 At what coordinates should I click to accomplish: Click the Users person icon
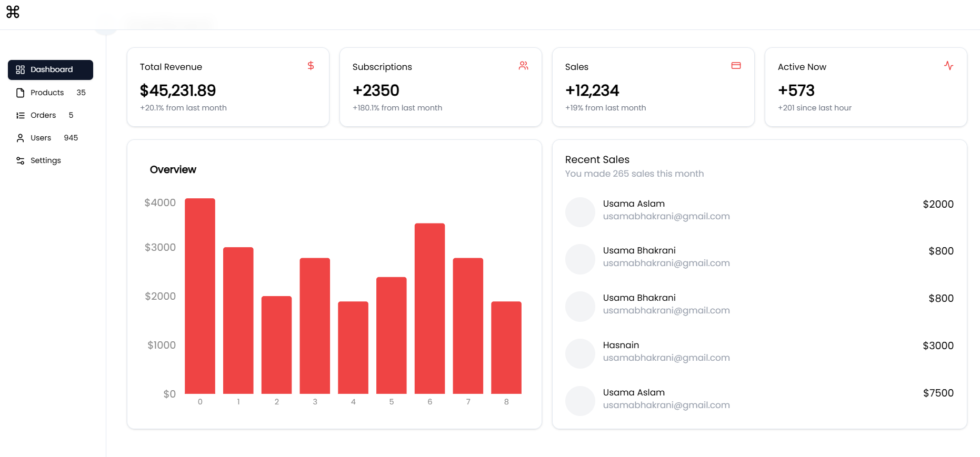pyautogui.click(x=21, y=138)
